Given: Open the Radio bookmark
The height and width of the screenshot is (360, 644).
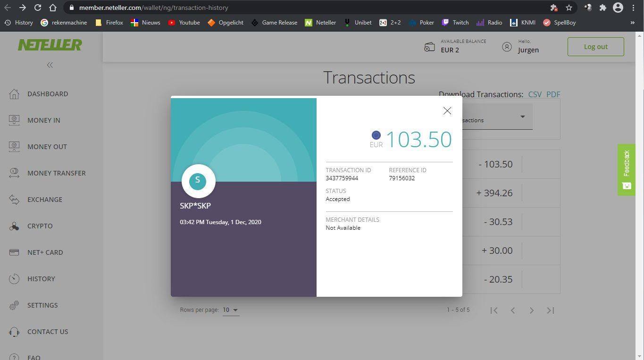Looking at the screenshot, I should coord(489,23).
